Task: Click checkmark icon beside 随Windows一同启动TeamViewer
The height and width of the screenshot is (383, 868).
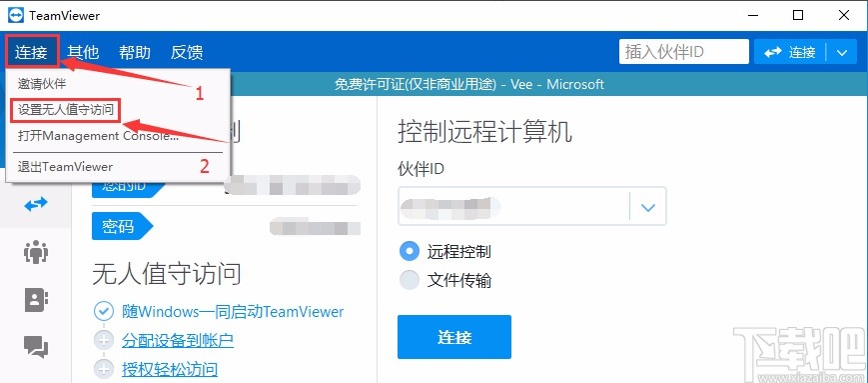Action: (104, 311)
